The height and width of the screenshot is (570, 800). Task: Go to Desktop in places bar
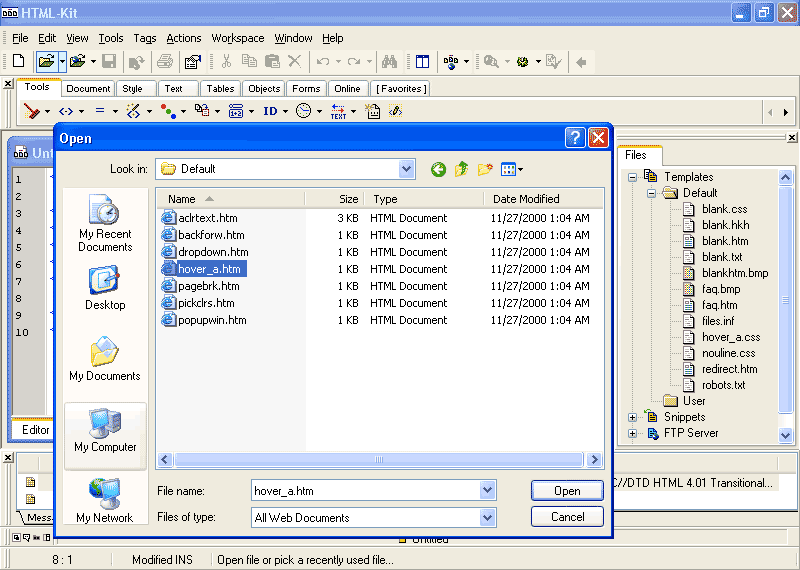[x=105, y=287]
